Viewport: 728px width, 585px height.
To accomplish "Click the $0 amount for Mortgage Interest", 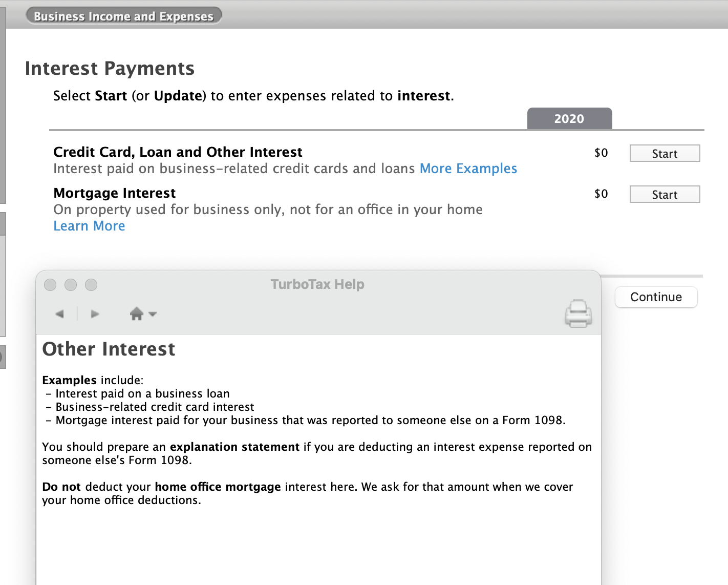I will pyautogui.click(x=601, y=194).
